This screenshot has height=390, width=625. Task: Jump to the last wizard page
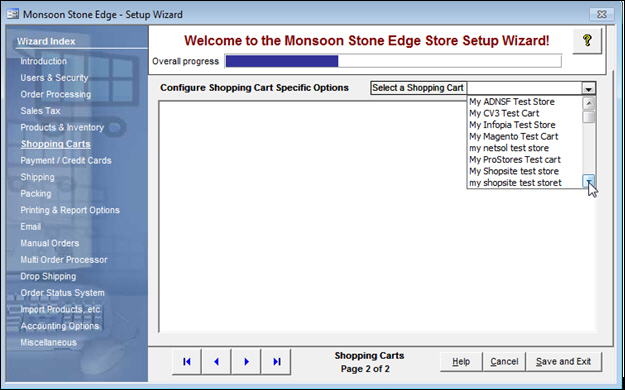tap(276, 362)
